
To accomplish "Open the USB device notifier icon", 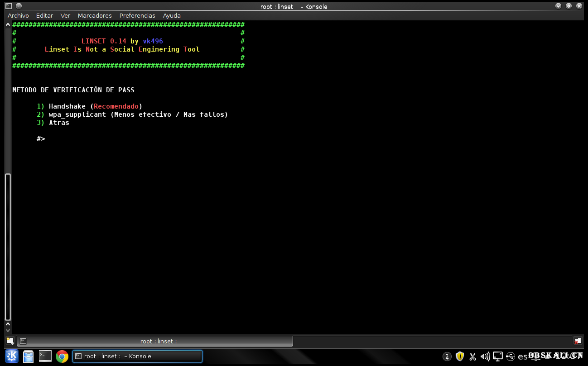I will click(511, 356).
